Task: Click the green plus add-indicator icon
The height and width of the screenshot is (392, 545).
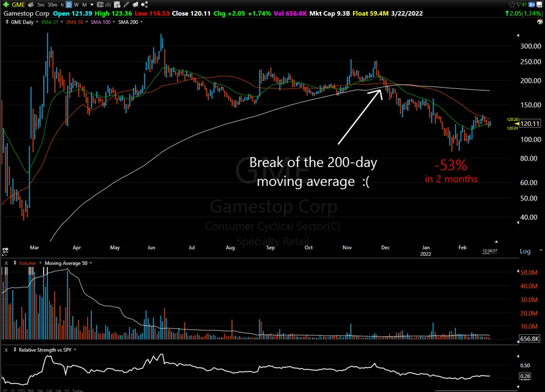Action: click(6, 4)
